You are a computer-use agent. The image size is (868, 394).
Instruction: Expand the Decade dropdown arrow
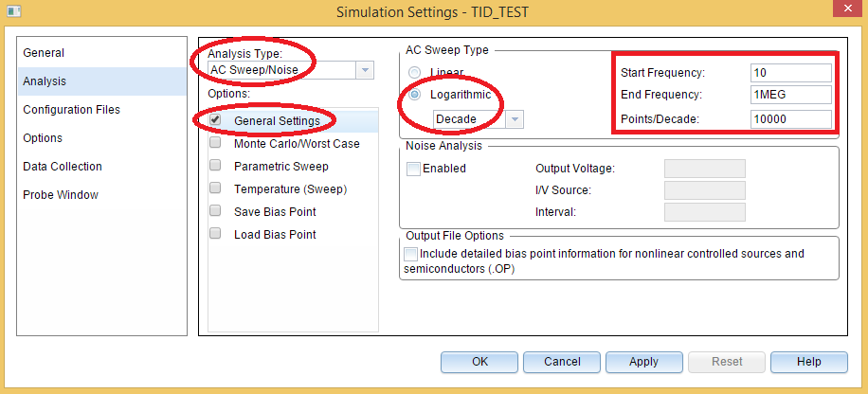pyautogui.click(x=515, y=119)
